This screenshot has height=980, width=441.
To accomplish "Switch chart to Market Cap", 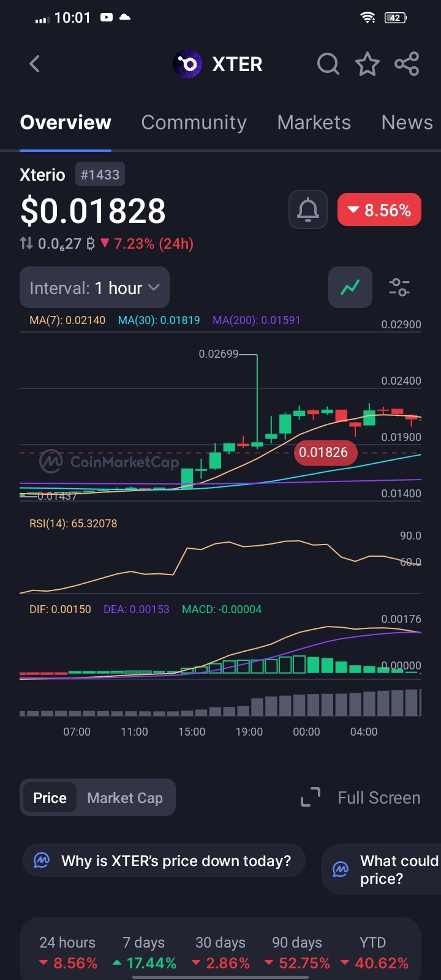I will (125, 797).
